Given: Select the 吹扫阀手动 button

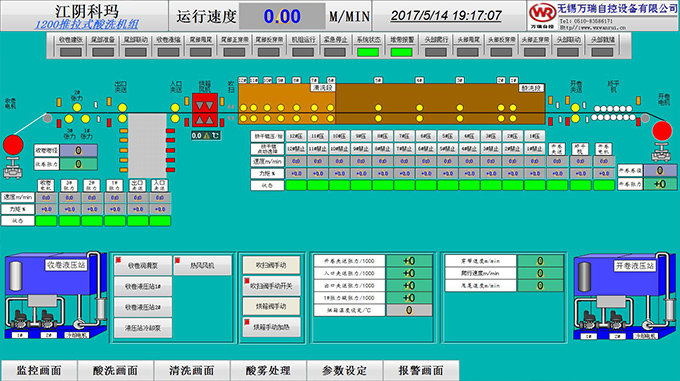Looking at the screenshot, I should (271, 265).
